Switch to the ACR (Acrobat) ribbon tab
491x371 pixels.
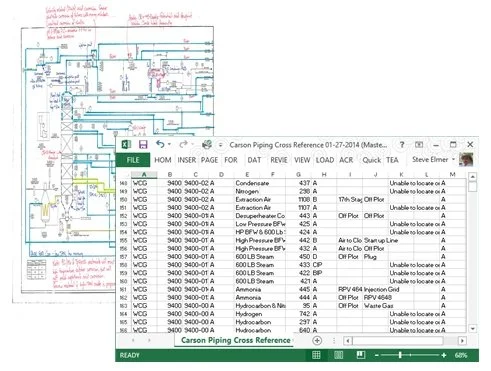click(x=346, y=160)
